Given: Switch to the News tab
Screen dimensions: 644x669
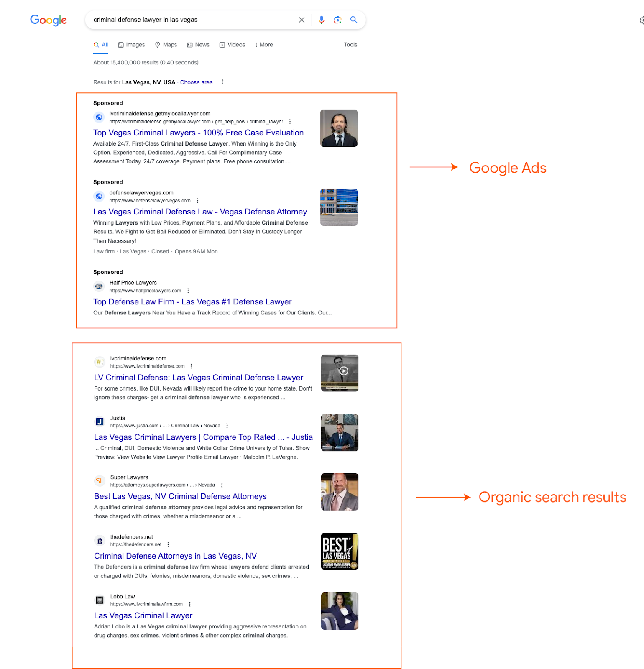Looking at the screenshot, I should [x=198, y=45].
